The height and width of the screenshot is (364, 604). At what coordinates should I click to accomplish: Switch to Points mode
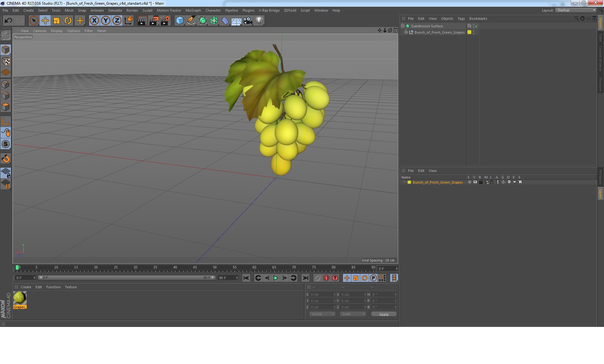pos(6,84)
